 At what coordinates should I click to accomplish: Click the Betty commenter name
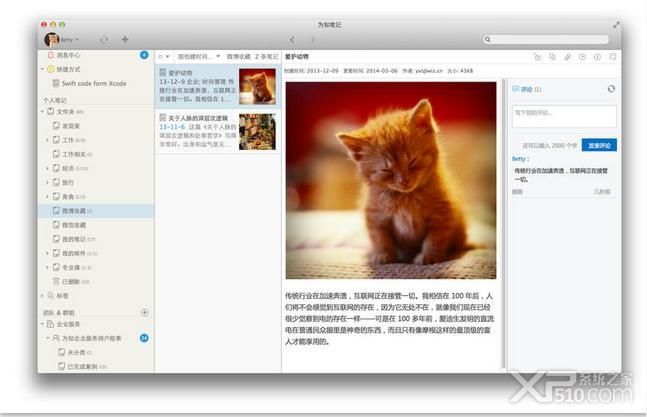coord(520,159)
